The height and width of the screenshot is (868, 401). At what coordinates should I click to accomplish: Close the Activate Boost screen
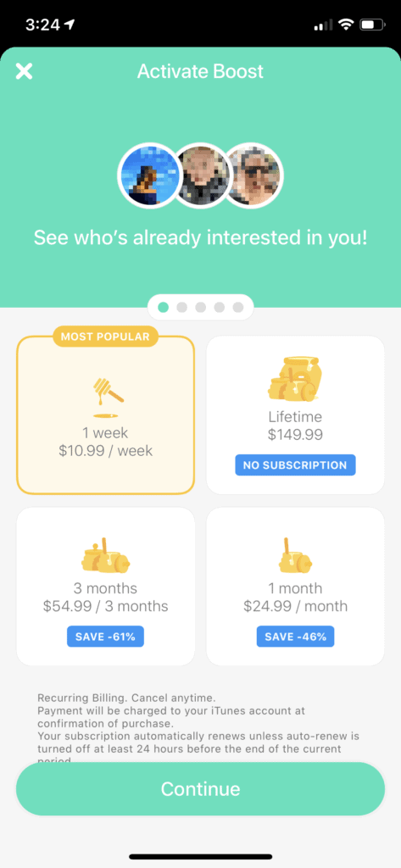point(24,71)
